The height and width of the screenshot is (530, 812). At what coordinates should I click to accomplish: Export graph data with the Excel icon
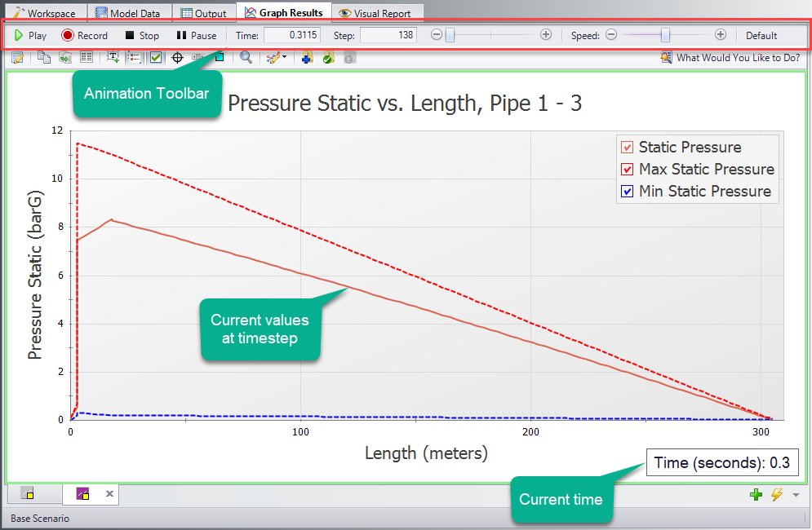pyautogui.click(x=66, y=57)
